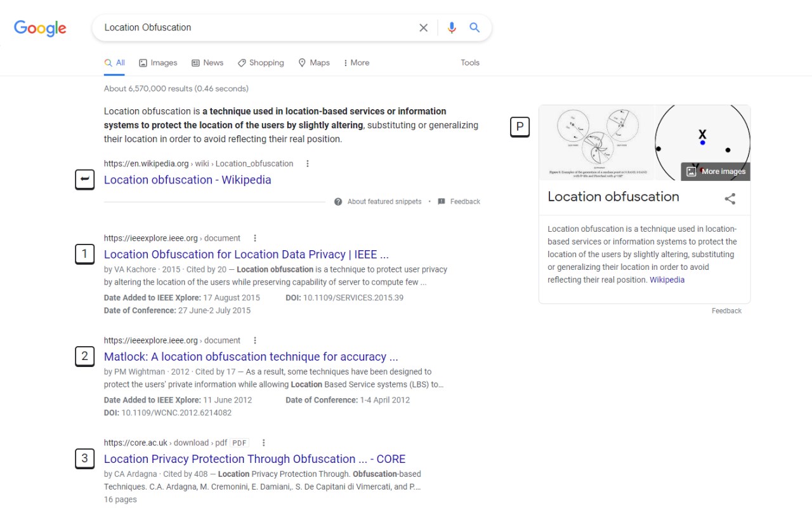Click inside the Location Obfuscation search field
The width and height of the screenshot is (812, 508).
click(257, 28)
